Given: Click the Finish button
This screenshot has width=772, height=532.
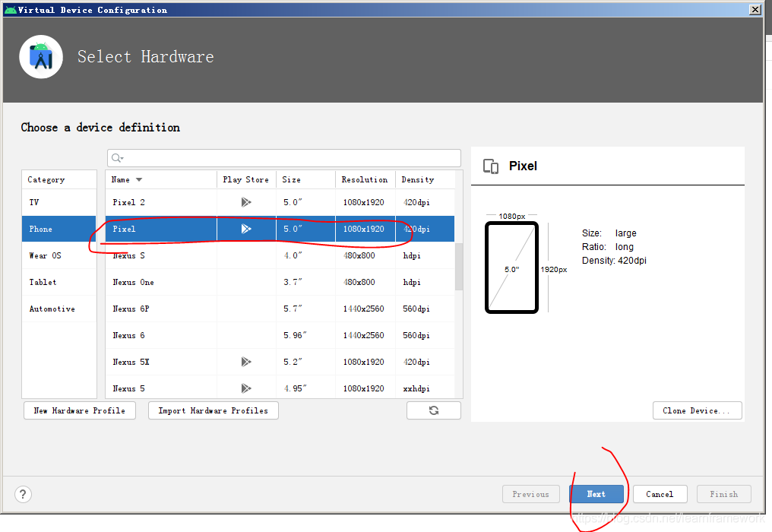Looking at the screenshot, I should click(723, 494).
